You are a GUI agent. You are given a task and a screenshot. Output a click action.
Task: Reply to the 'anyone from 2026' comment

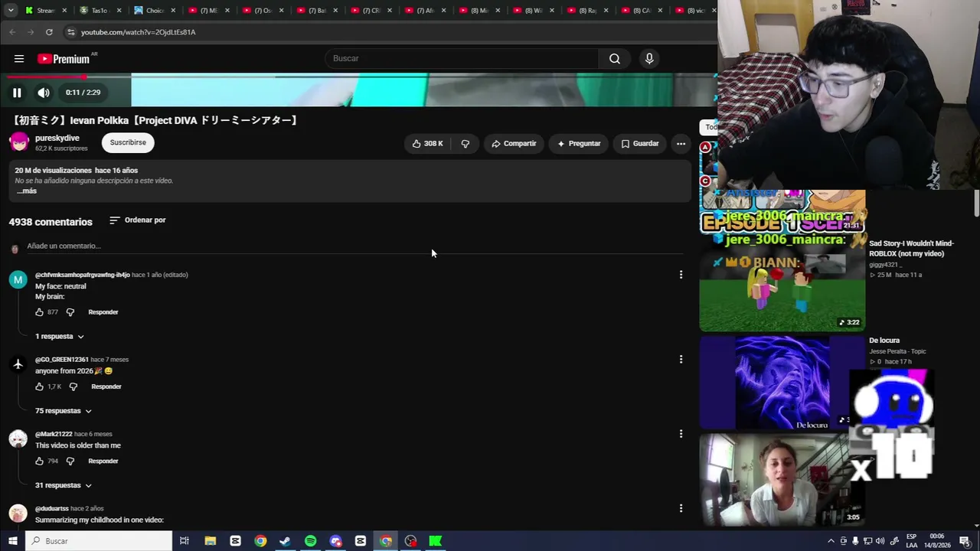pyautogui.click(x=106, y=386)
